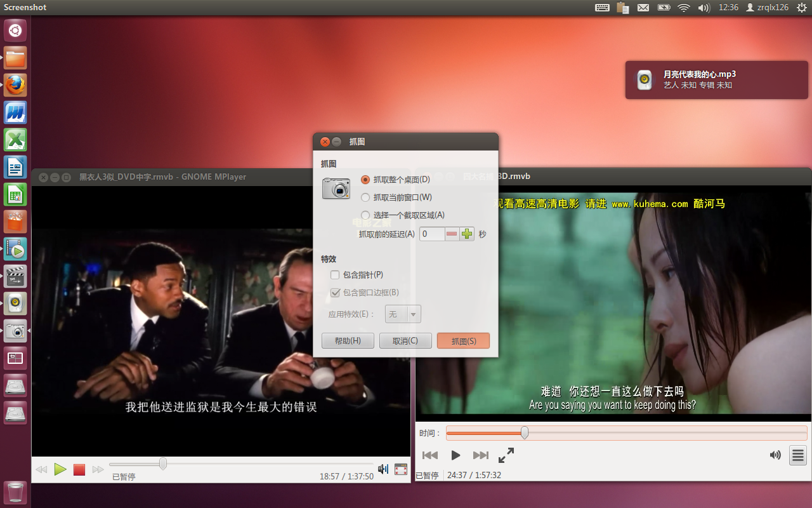Click the volume icon in GNOME MPlayer
812x508 pixels.
coord(383,469)
